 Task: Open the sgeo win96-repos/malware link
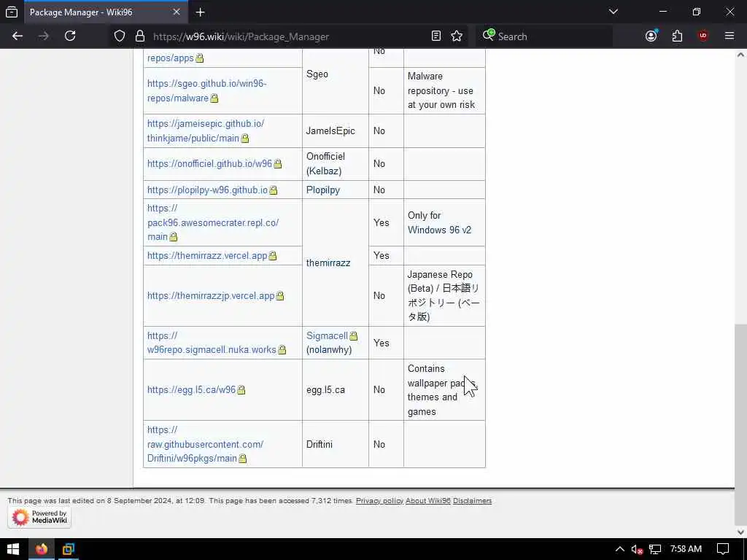click(206, 90)
